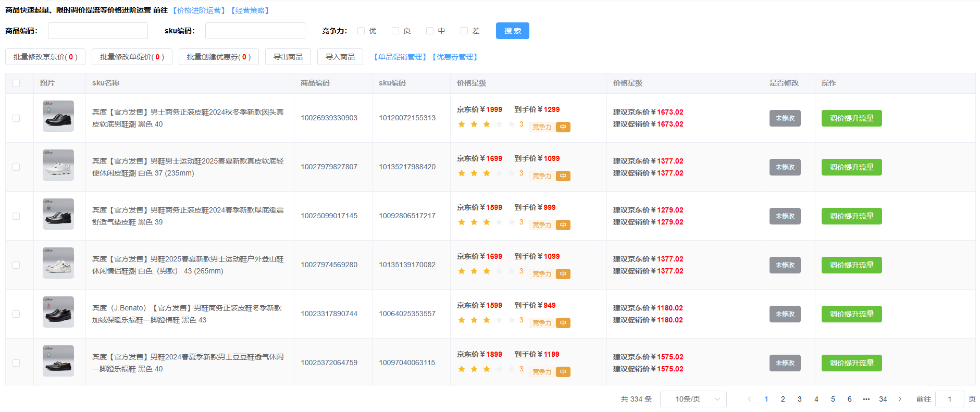
Task: Click the blue 搜索 search button
Action: coord(512,31)
